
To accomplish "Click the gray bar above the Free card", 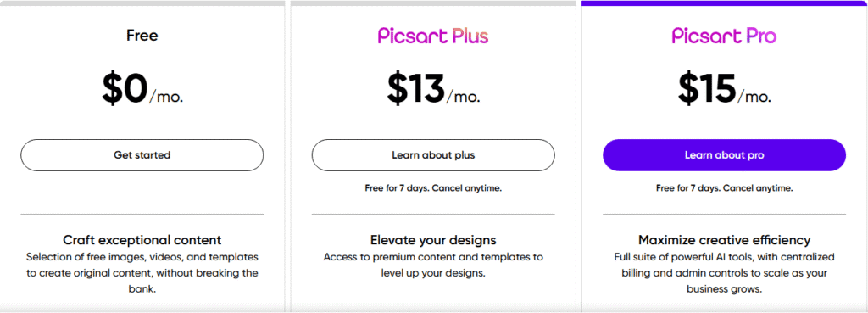I will pyautogui.click(x=142, y=3).
